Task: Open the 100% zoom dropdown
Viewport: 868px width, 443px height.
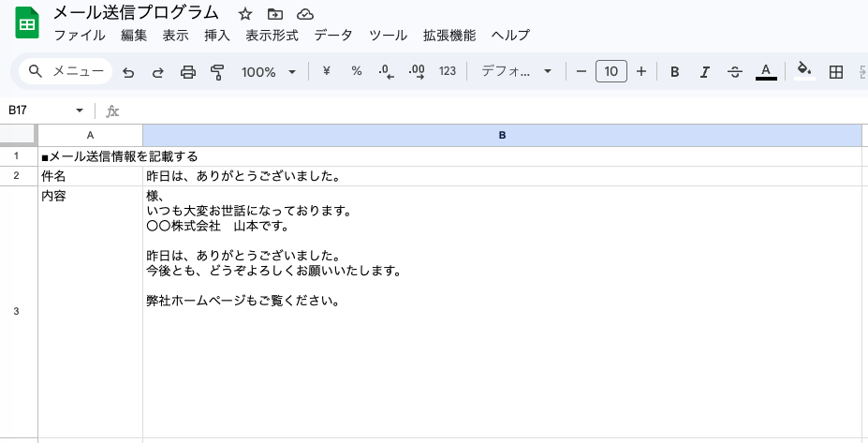Action: coord(268,72)
